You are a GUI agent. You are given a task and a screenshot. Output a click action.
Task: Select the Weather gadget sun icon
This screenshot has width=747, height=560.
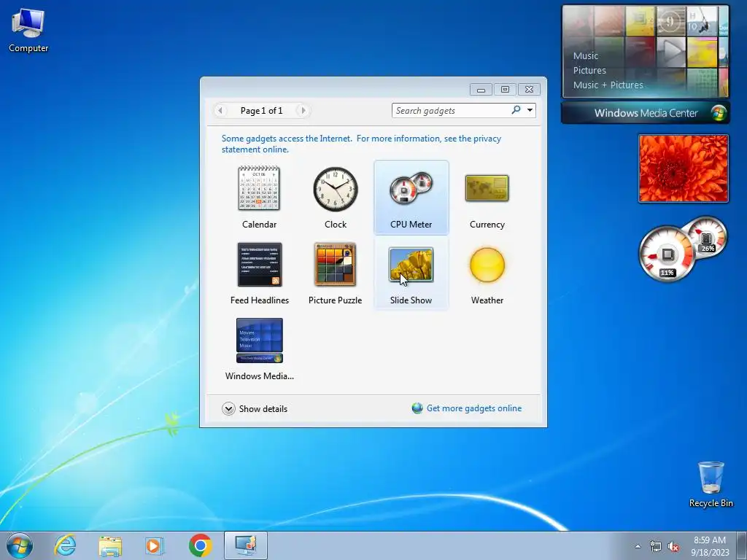(x=487, y=265)
